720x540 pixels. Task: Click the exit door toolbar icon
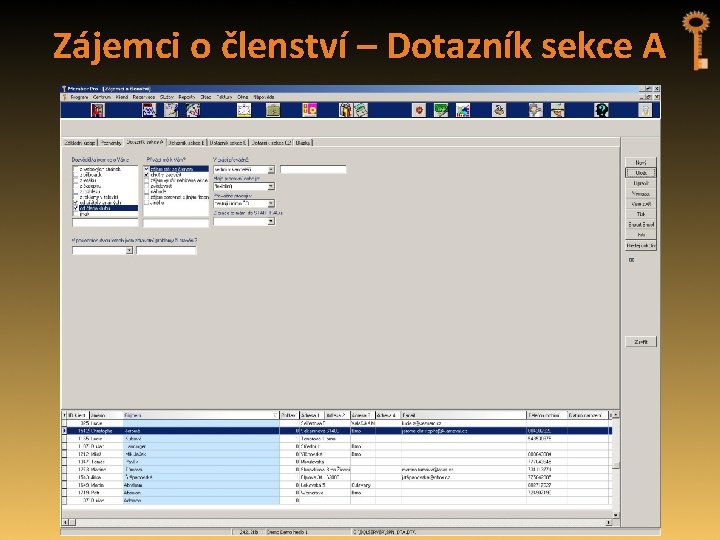click(x=98, y=110)
